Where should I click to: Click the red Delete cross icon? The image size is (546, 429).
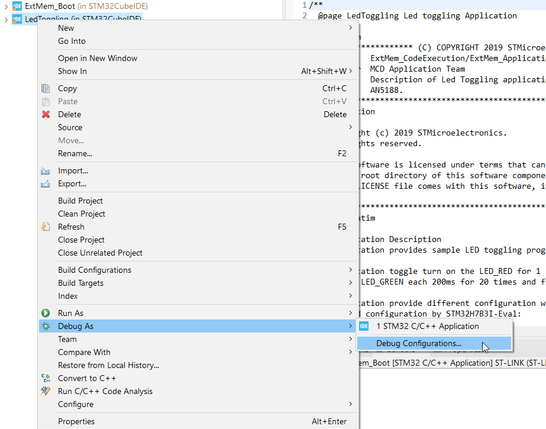coord(46,114)
